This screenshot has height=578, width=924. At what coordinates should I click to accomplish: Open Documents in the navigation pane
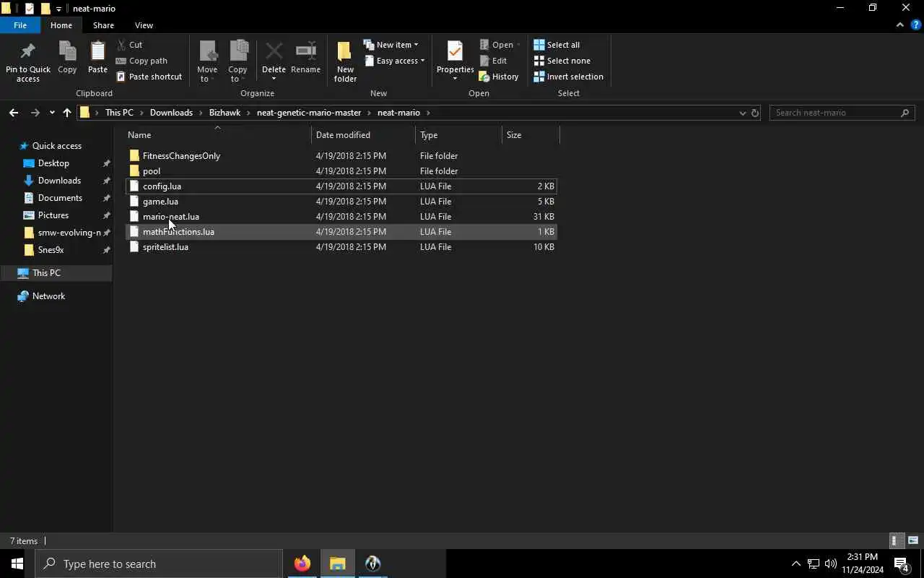click(x=60, y=198)
